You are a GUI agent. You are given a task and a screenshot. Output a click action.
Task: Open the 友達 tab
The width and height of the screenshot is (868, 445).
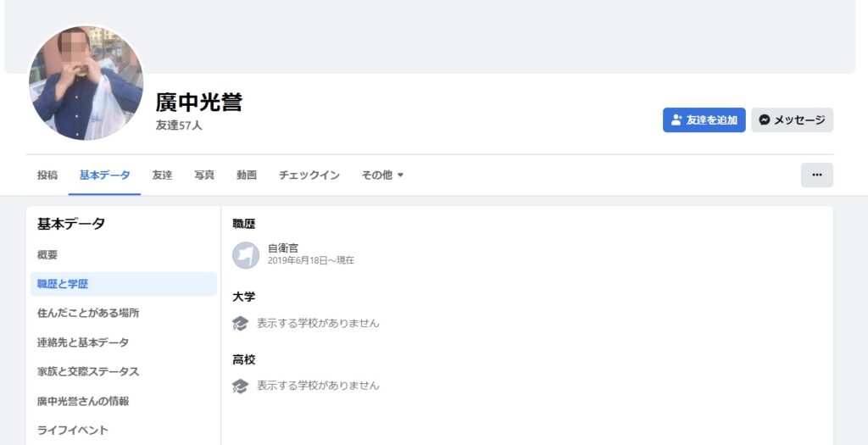pos(162,175)
